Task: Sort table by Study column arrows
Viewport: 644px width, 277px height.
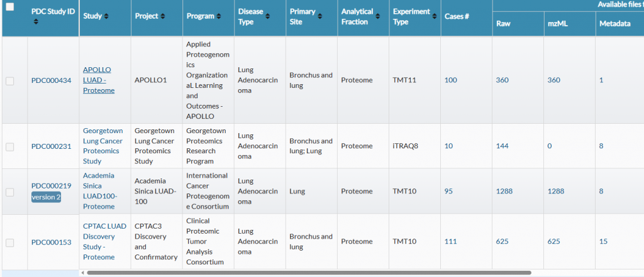Action: (106, 16)
